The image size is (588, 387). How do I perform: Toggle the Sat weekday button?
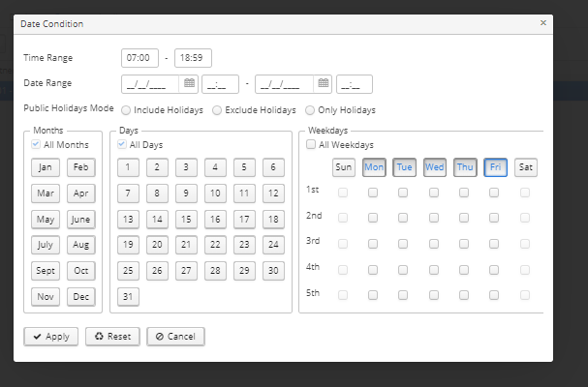(526, 167)
